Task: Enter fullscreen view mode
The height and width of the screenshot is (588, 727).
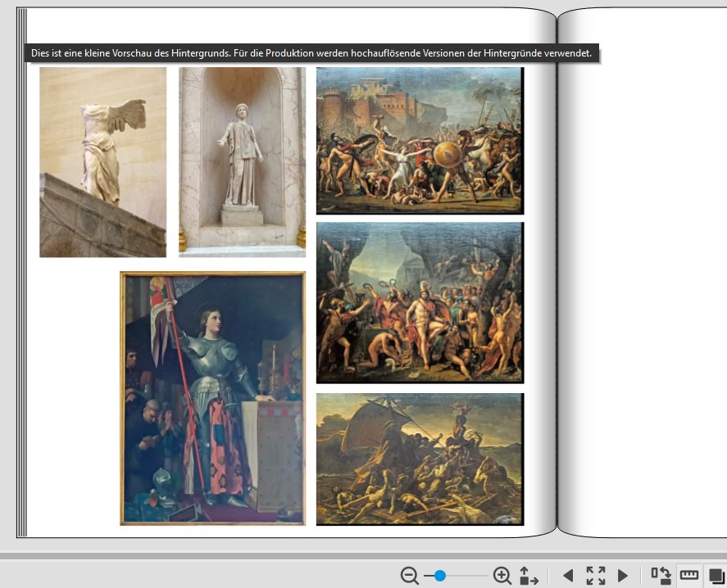Action: 596,576
